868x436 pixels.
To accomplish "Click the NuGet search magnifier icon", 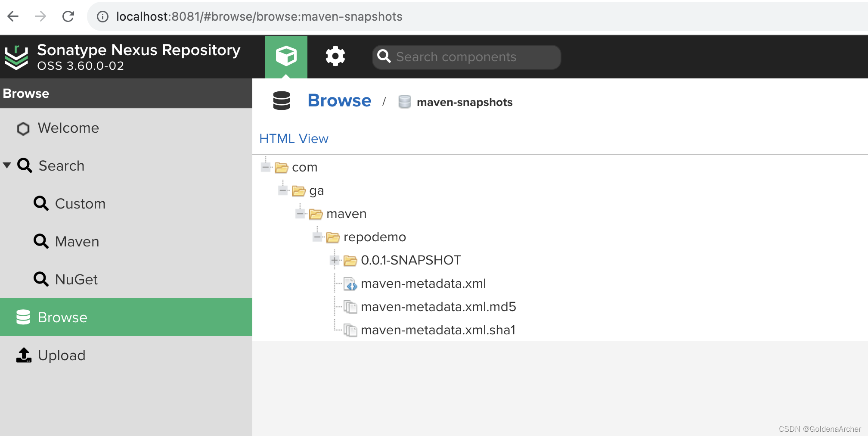I will point(41,279).
